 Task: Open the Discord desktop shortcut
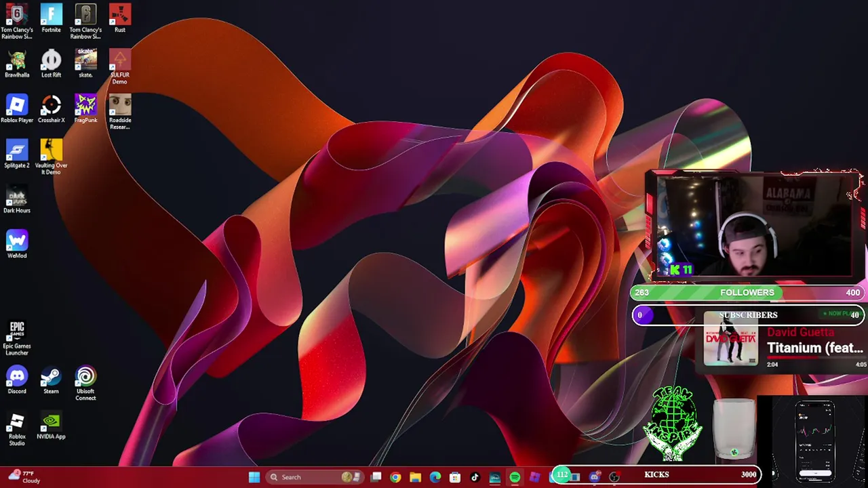(17, 380)
